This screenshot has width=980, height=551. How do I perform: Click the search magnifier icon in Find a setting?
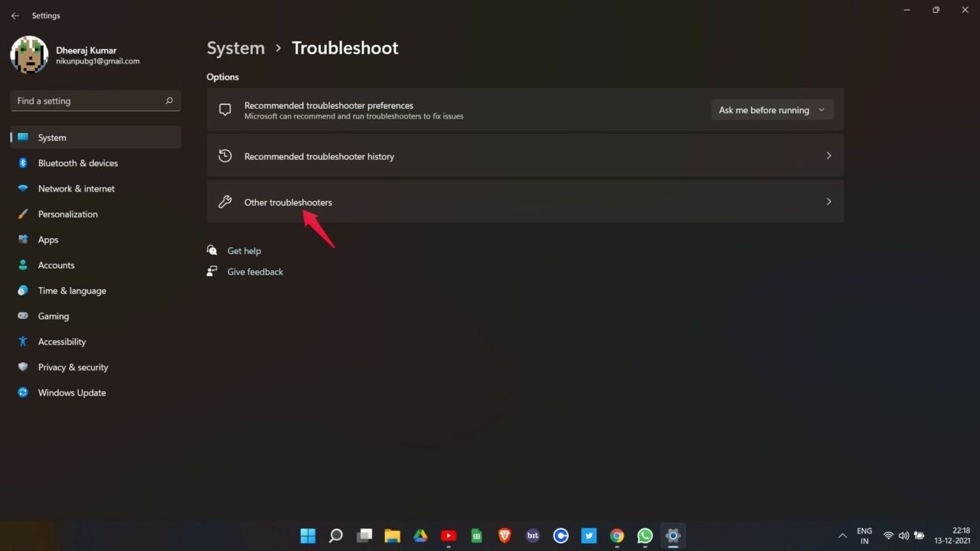click(x=169, y=101)
